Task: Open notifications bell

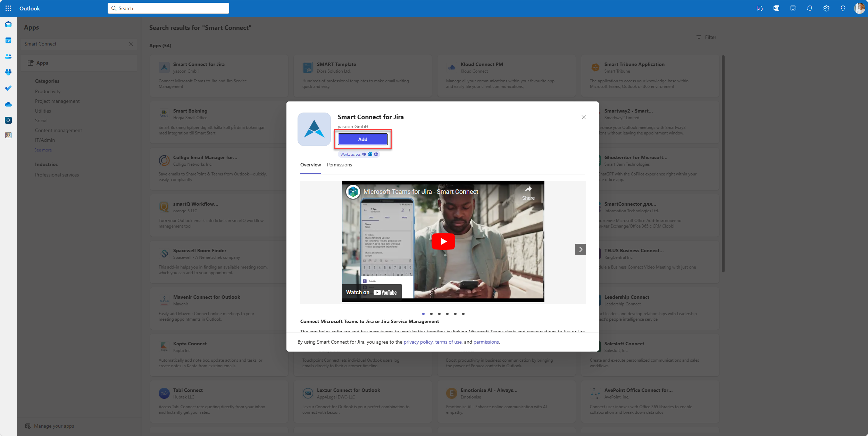Action: pos(810,8)
